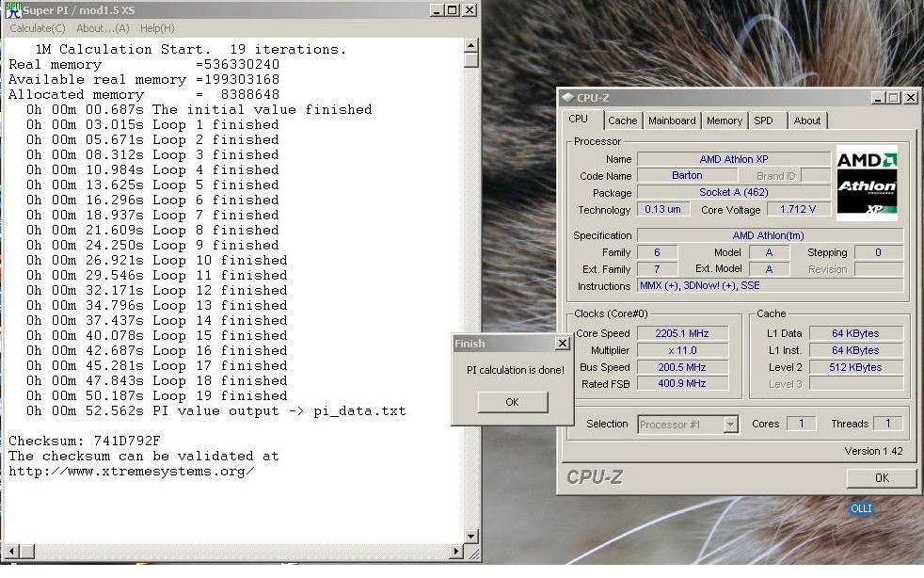The width and height of the screenshot is (924, 578).
Task: Open the Help(H) menu in Super PI
Action: [157, 28]
